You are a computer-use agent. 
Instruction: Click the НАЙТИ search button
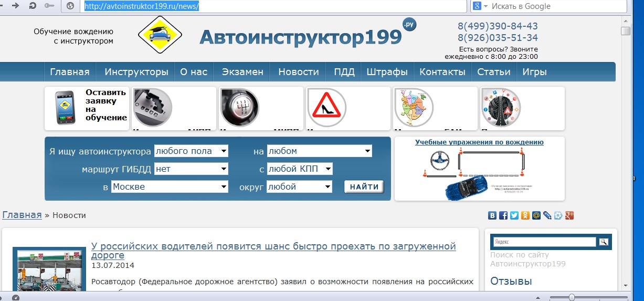click(x=364, y=187)
